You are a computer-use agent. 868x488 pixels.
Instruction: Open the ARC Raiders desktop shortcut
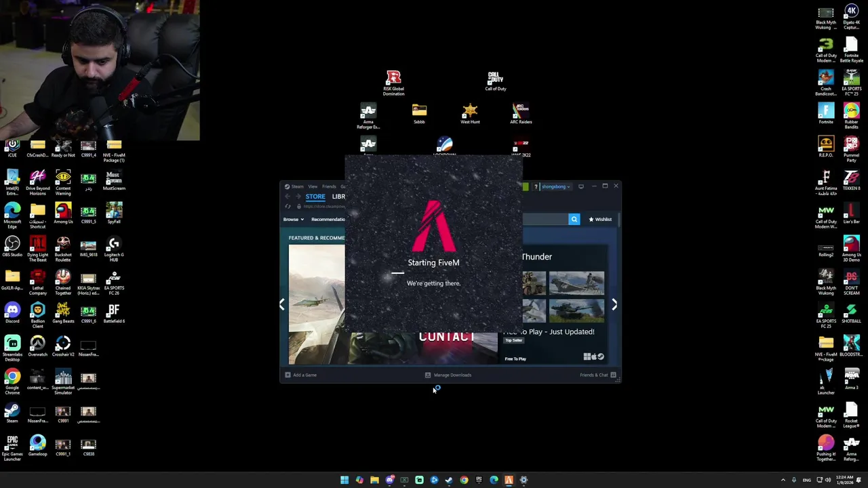point(521,114)
